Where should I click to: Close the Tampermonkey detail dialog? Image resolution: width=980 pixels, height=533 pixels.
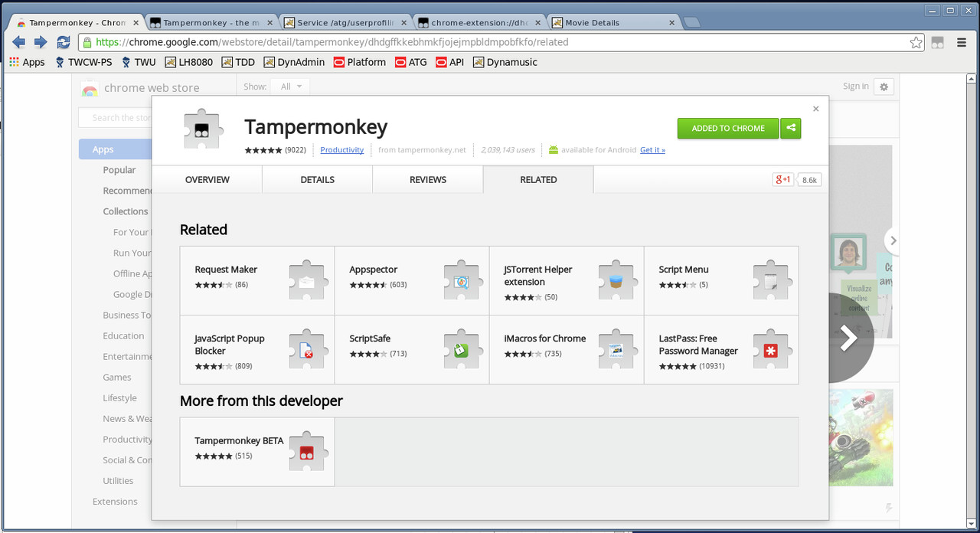pos(815,109)
